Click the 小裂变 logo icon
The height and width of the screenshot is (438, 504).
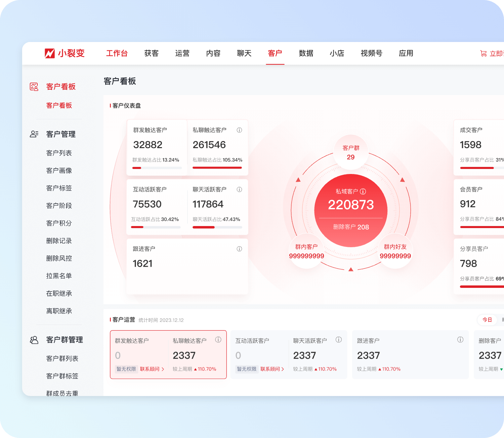tap(50, 53)
